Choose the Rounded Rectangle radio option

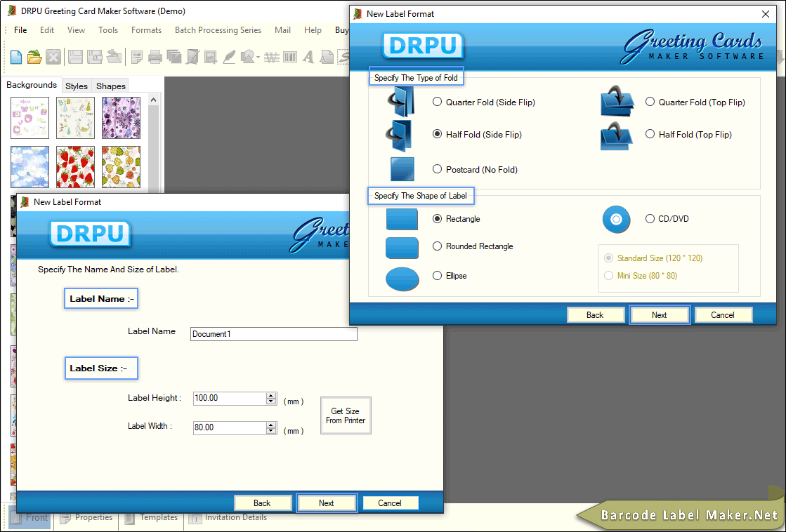click(x=437, y=246)
